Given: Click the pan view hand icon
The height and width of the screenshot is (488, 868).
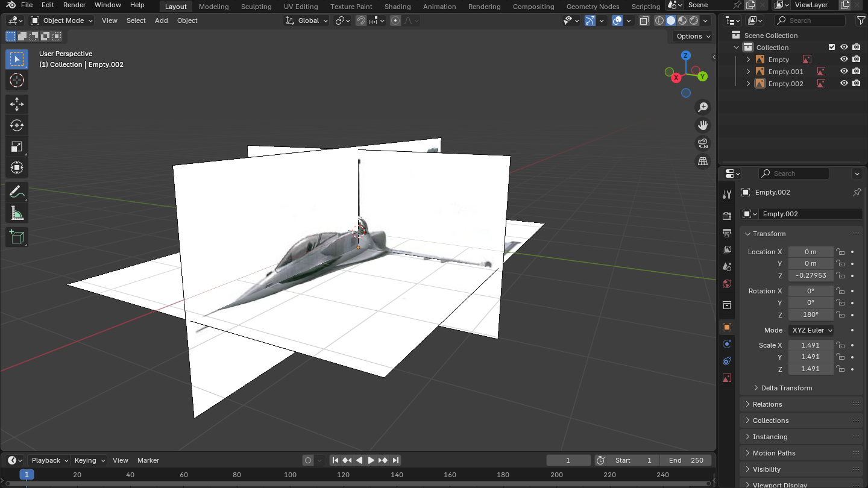Looking at the screenshot, I should [703, 125].
